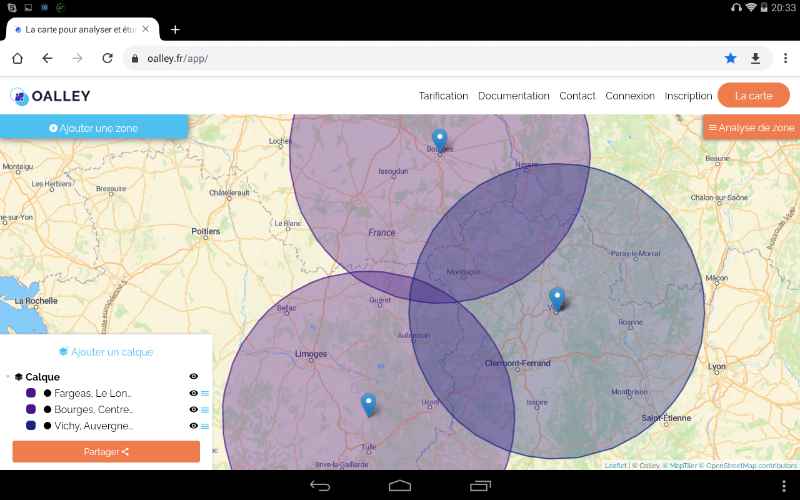Click the black dot beside Bourges

click(x=47, y=410)
